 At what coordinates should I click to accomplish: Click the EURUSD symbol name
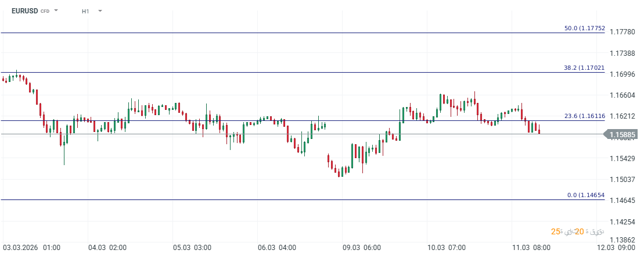pyautogui.click(x=24, y=10)
